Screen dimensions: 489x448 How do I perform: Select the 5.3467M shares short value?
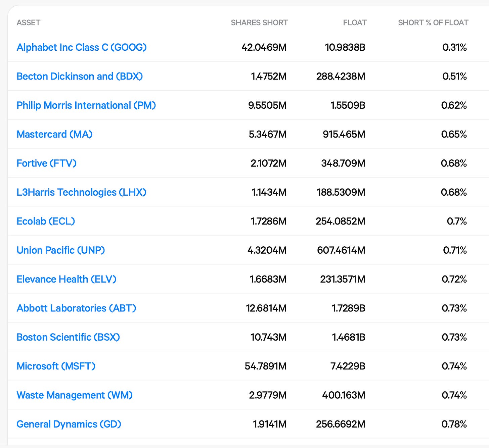coord(268,134)
